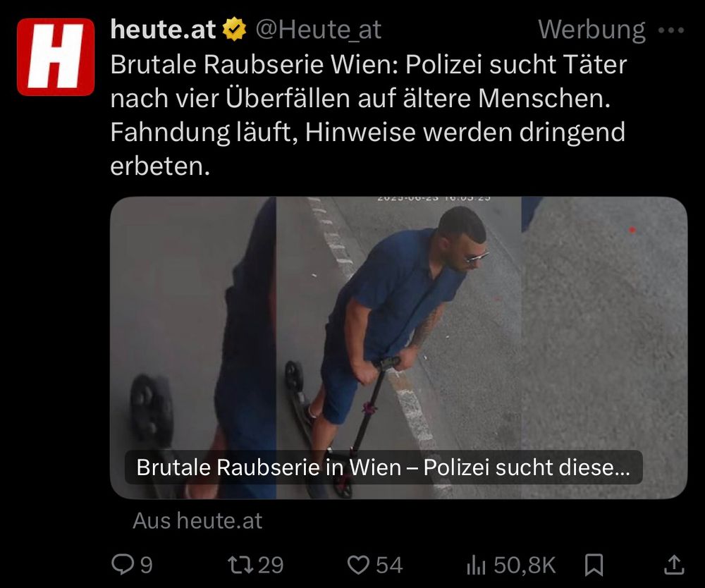Bookmark this post

(594, 565)
